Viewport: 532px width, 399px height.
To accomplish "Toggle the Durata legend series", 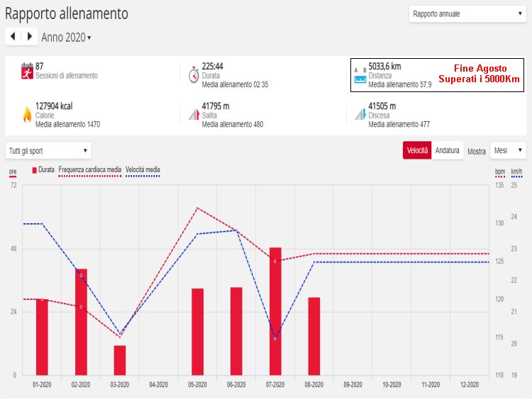I will point(43,170).
